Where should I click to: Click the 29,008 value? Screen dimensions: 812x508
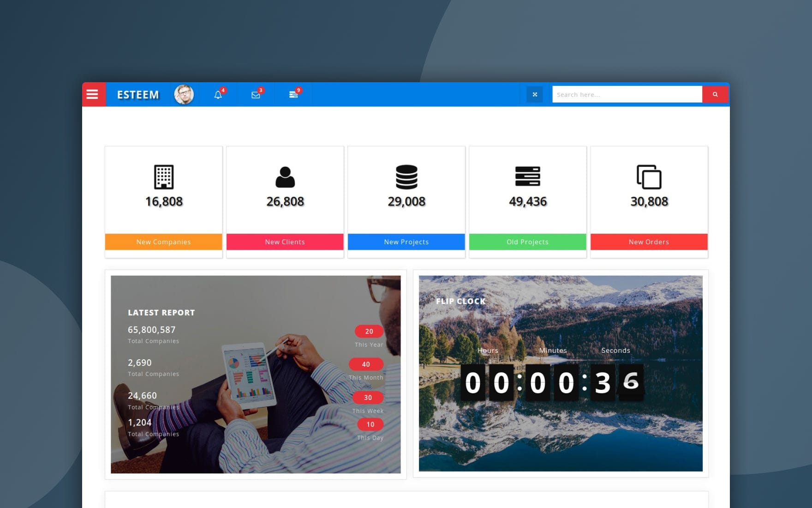(x=406, y=201)
